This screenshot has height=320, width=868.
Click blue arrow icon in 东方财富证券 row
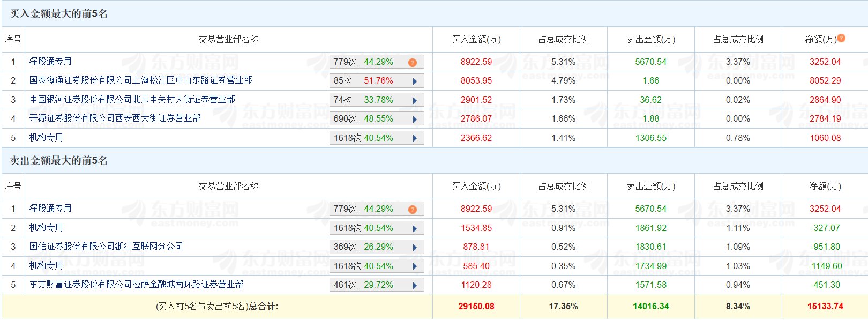414,285
